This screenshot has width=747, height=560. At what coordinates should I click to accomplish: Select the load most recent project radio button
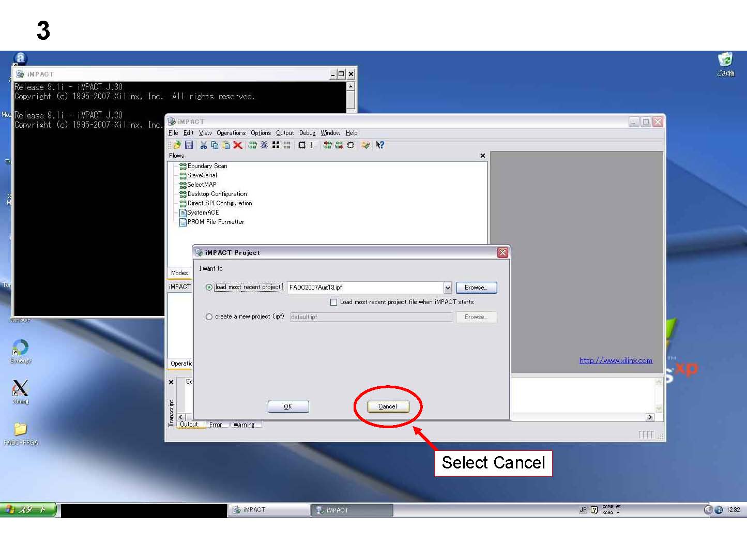(209, 287)
